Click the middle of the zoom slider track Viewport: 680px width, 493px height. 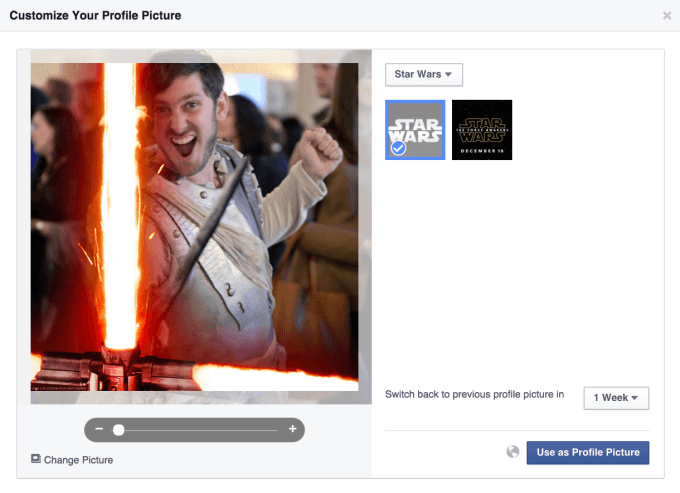coord(195,430)
